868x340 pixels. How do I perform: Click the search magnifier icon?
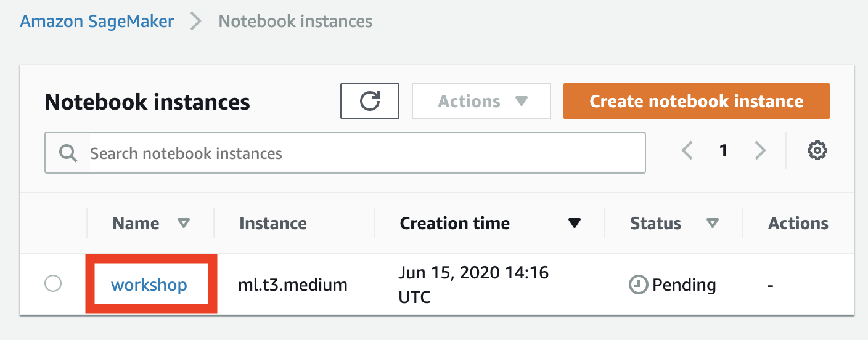tap(68, 153)
